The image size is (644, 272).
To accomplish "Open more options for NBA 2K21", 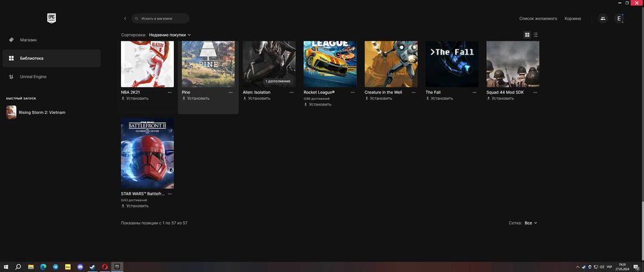I will (169, 92).
